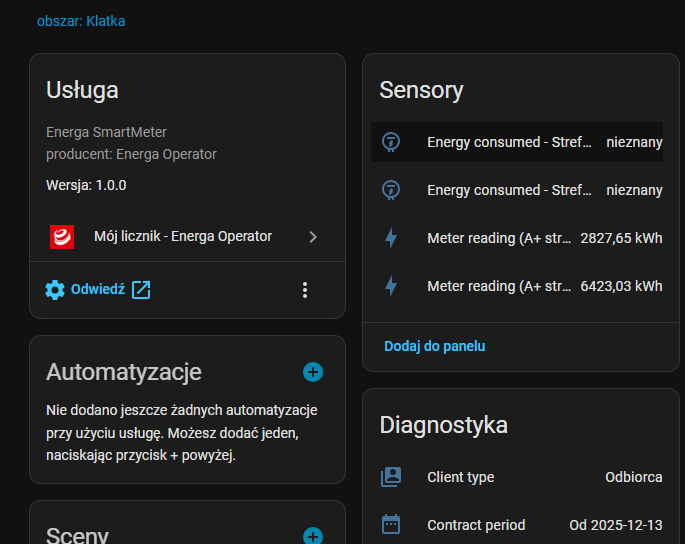Screen dimensions: 685x544
Task: Click Dodaj do panelu button
Action: coord(435,346)
